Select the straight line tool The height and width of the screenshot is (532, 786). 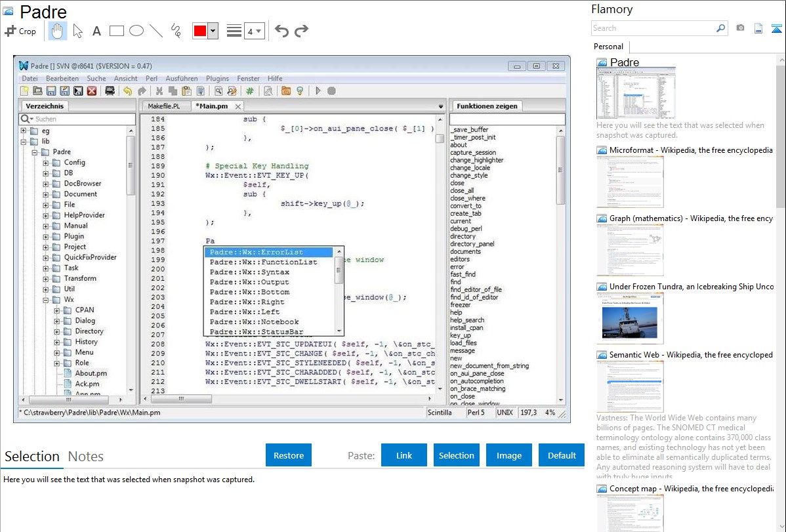pyautogui.click(x=156, y=31)
